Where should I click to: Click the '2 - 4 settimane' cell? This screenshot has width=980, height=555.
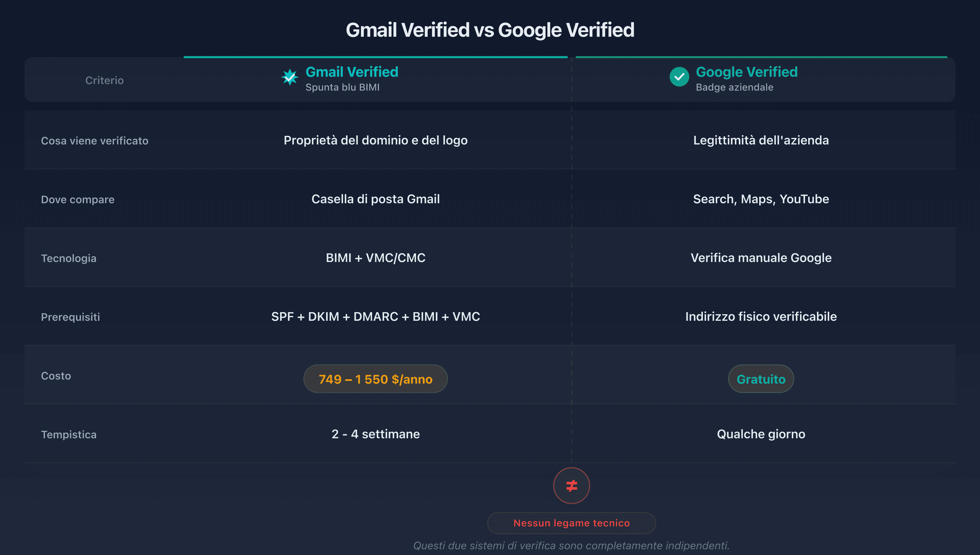click(x=376, y=434)
